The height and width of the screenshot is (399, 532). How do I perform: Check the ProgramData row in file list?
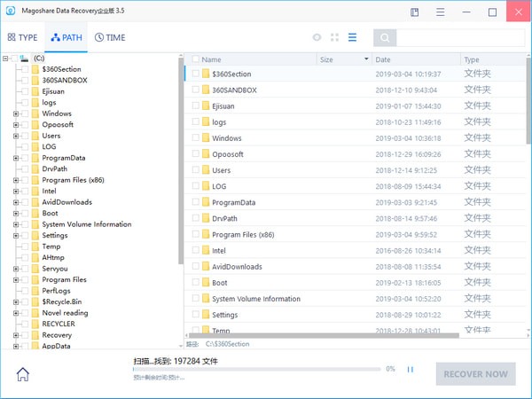(195, 202)
